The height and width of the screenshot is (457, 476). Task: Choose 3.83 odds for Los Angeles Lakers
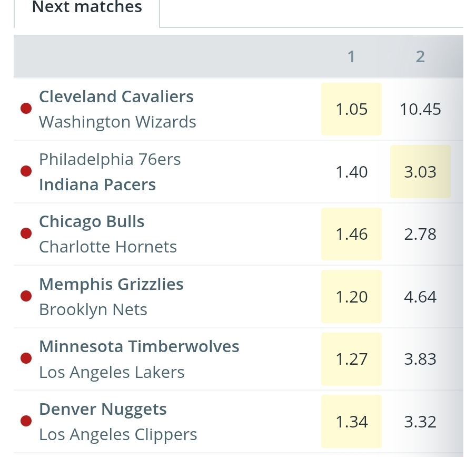[x=420, y=359]
